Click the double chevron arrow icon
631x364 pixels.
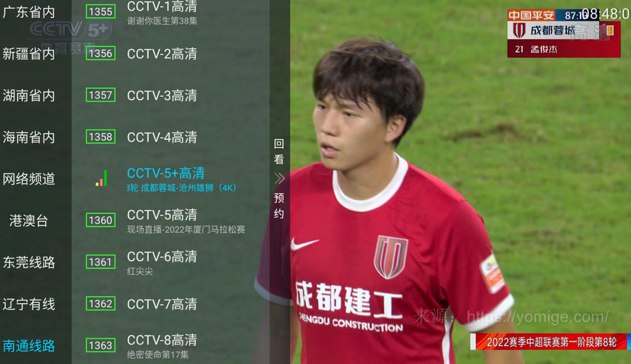pyautogui.click(x=279, y=179)
